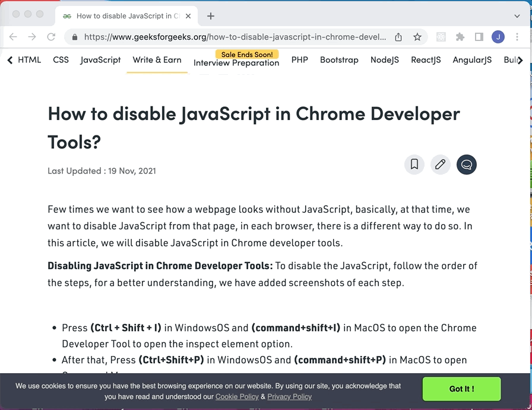
Task: Click the 'Last Updated : 19 Nov, 2021' text
Action: coord(102,171)
